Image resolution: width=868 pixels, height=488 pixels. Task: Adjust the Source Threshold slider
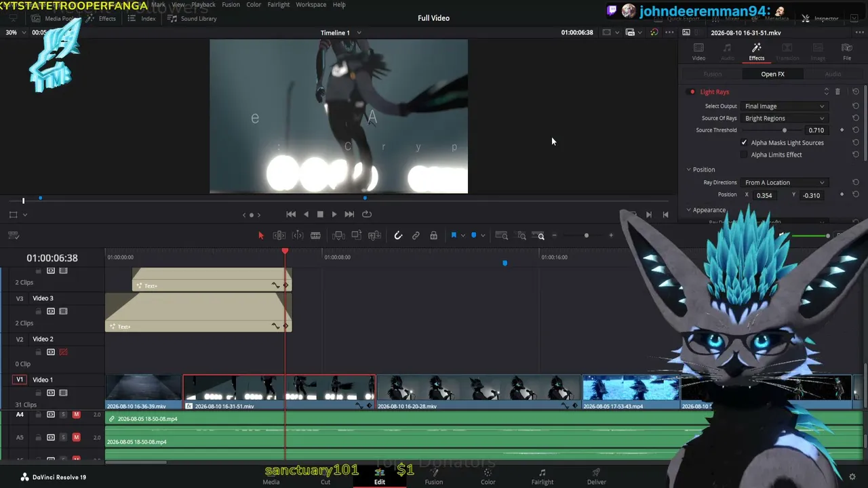point(785,130)
